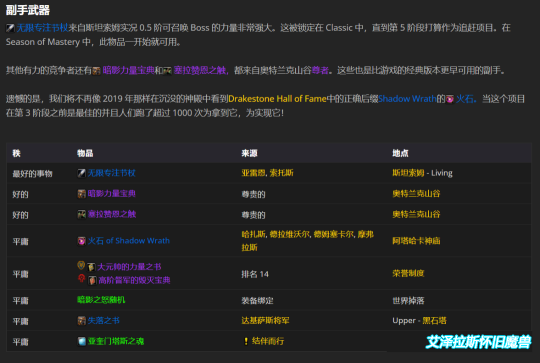540x363 pixels.
Task: Click the 荣誉制度 location link
Action: coord(408,274)
